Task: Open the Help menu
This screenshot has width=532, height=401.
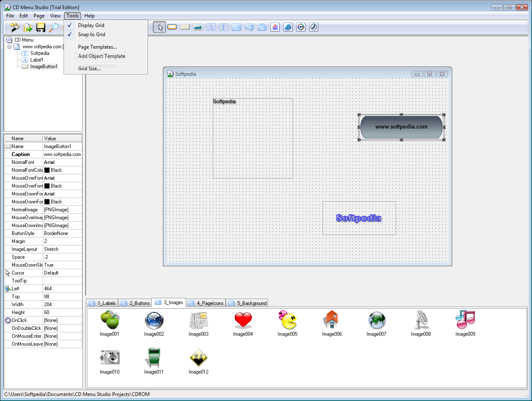Action: coord(89,16)
